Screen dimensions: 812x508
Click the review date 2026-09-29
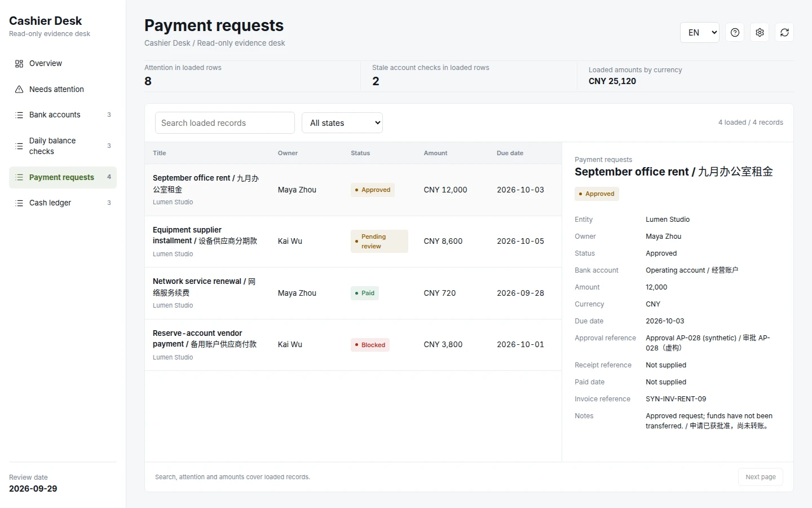[x=33, y=489]
